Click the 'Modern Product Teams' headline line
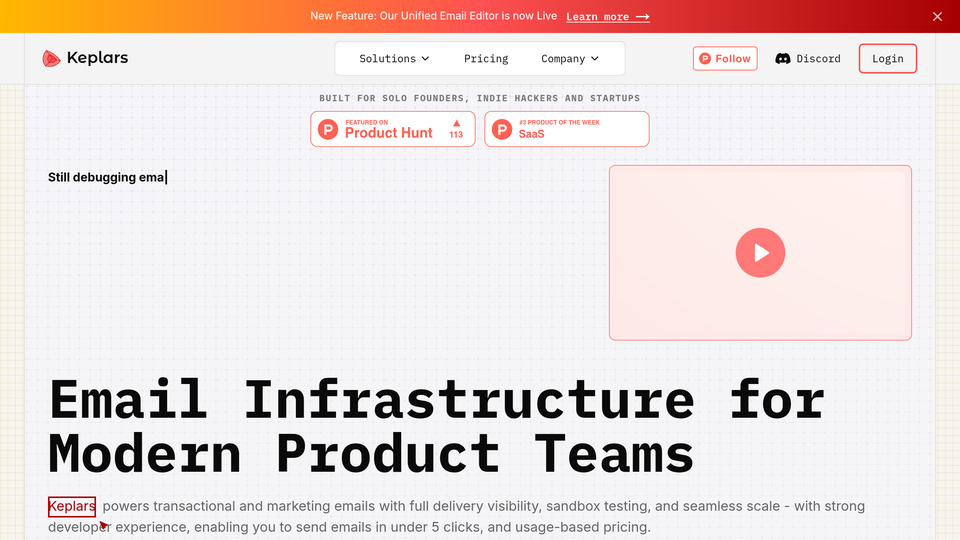This screenshot has width=960, height=540. click(371, 454)
